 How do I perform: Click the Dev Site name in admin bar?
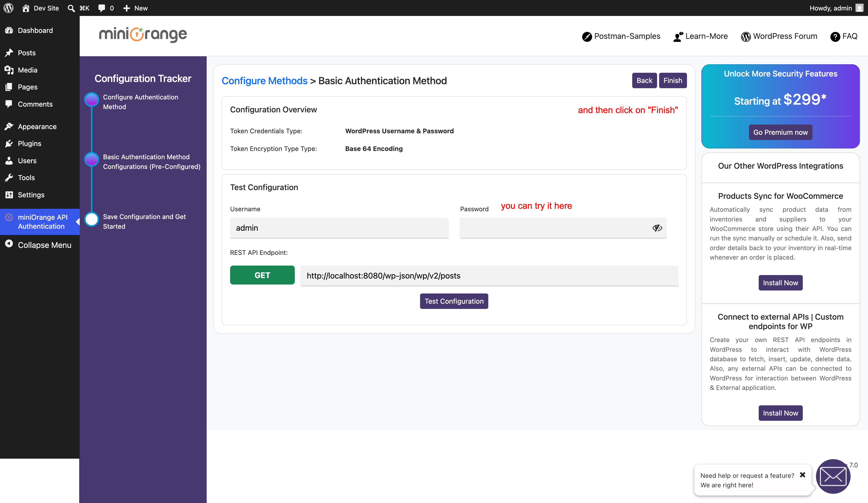pos(46,8)
